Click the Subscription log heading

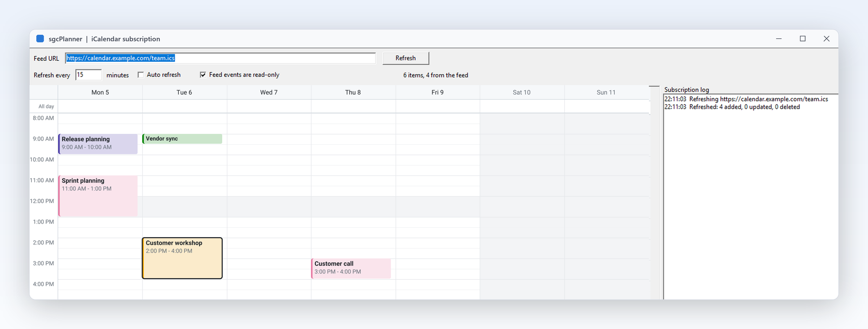(x=686, y=90)
